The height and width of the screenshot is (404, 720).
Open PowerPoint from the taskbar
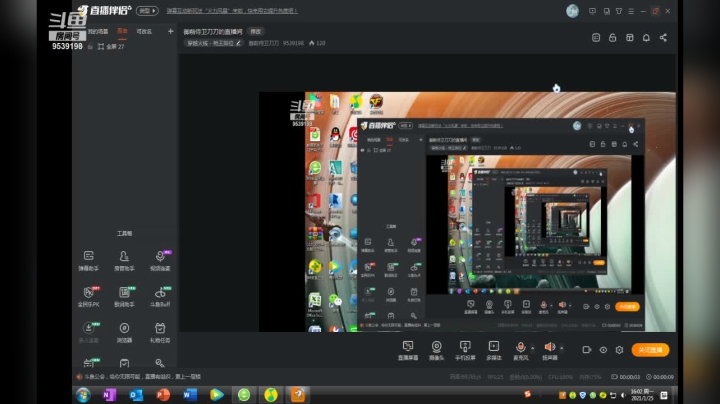163,395
